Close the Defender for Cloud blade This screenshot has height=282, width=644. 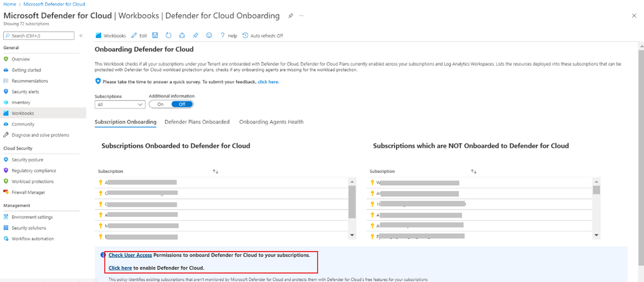tap(634, 15)
